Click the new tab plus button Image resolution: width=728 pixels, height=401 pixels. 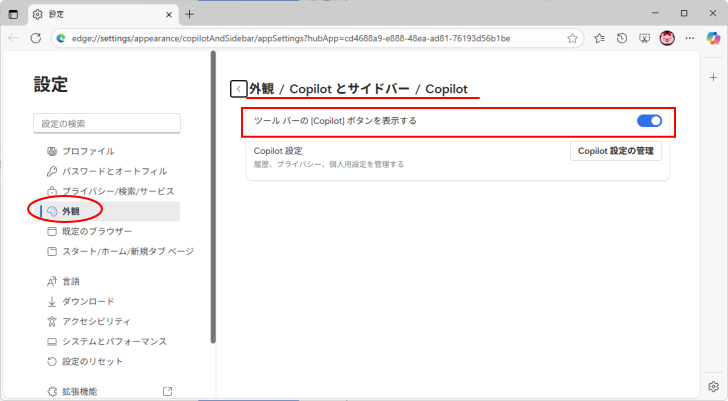pyautogui.click(x=189, y=14)
